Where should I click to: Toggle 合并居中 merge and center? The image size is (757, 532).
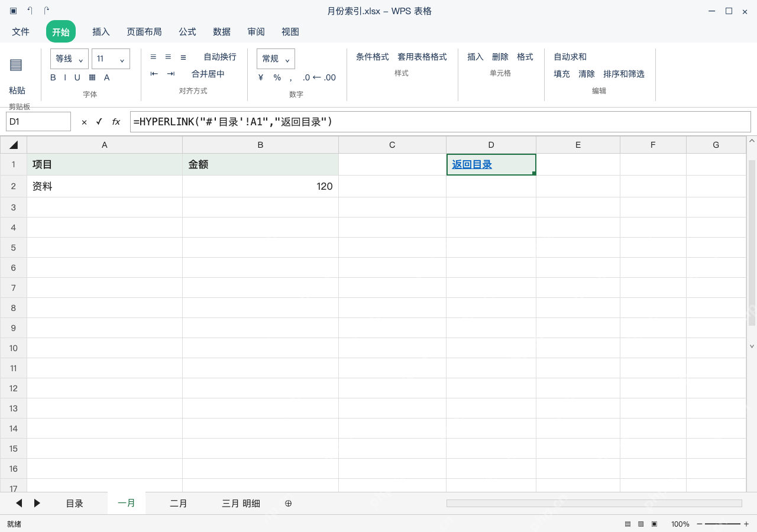click(x=208, y=74)
